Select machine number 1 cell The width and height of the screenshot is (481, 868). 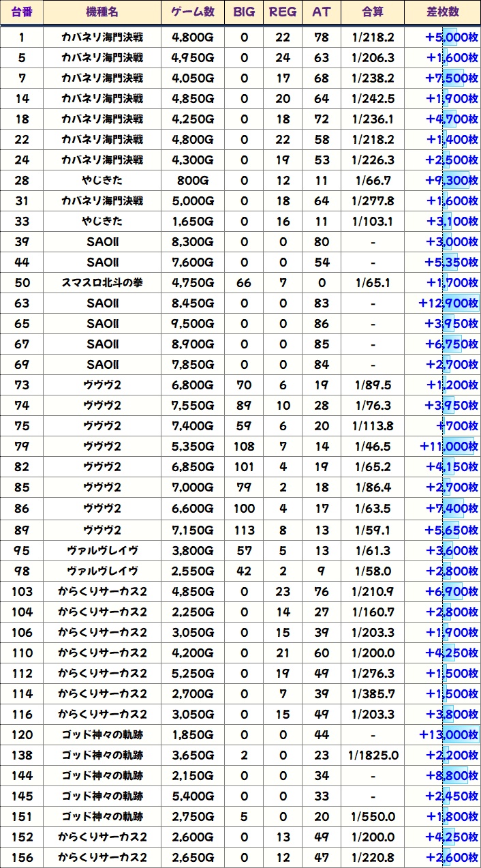click(22, 37)
